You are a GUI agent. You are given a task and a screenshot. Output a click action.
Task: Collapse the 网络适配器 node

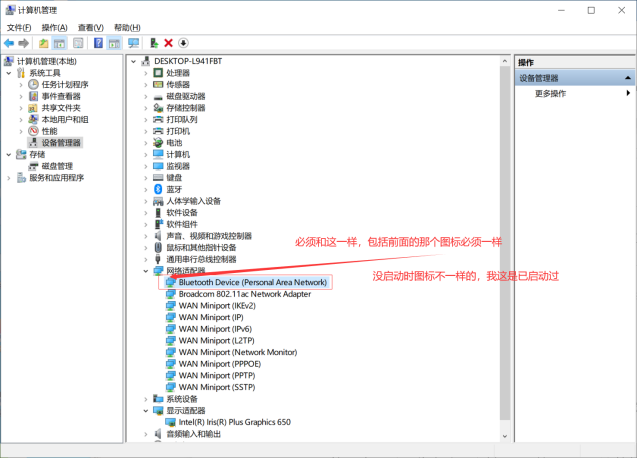pos(146,271)
